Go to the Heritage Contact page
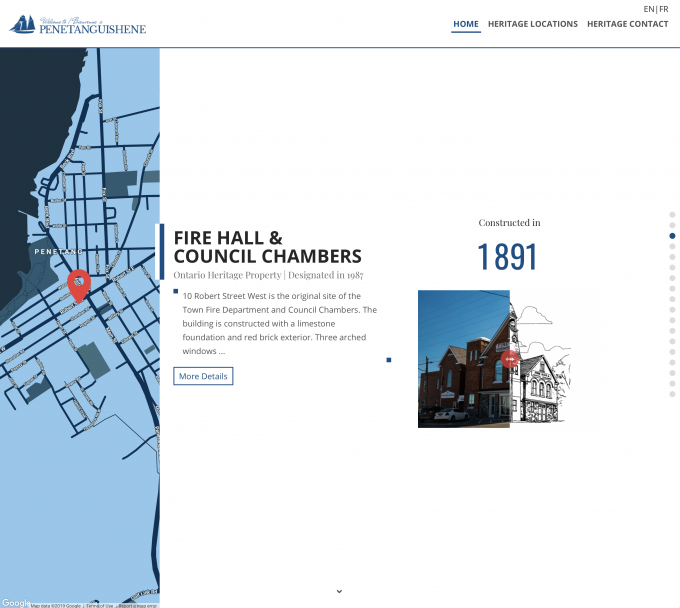 pyautogui.click(x=627, y=24)
